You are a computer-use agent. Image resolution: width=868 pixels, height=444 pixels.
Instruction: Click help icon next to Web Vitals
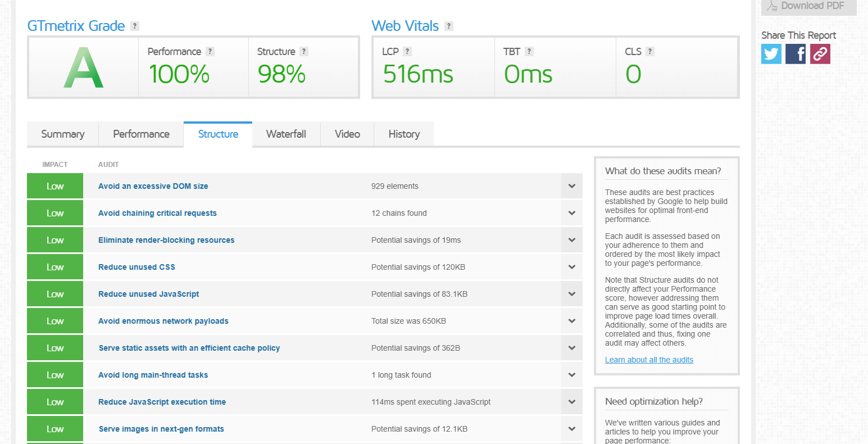tap(448, 26)
